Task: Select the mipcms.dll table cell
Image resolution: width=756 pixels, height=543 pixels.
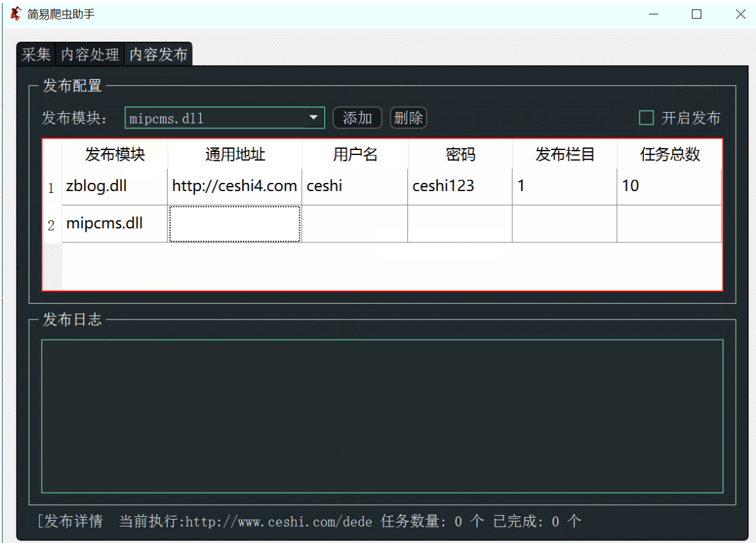Action: (x=115, y=224)
